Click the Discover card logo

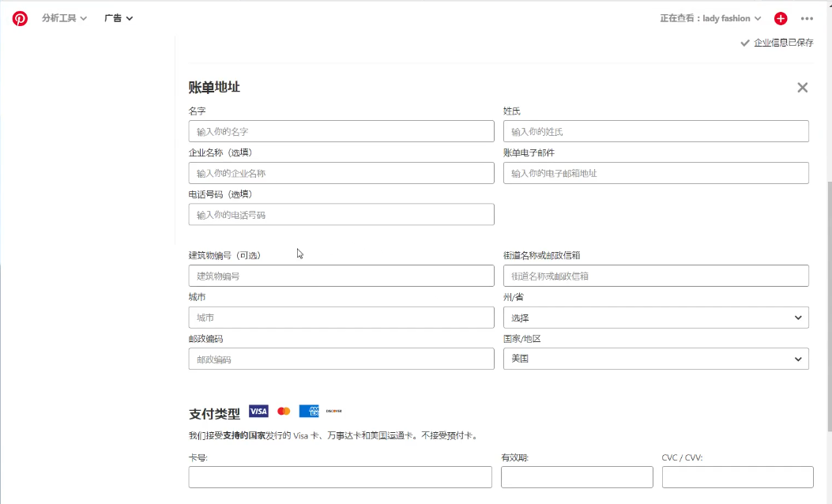(x=333, y=411)
